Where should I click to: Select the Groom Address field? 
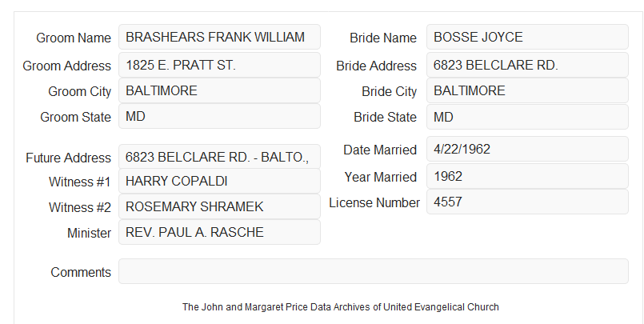tap(219, 65)
